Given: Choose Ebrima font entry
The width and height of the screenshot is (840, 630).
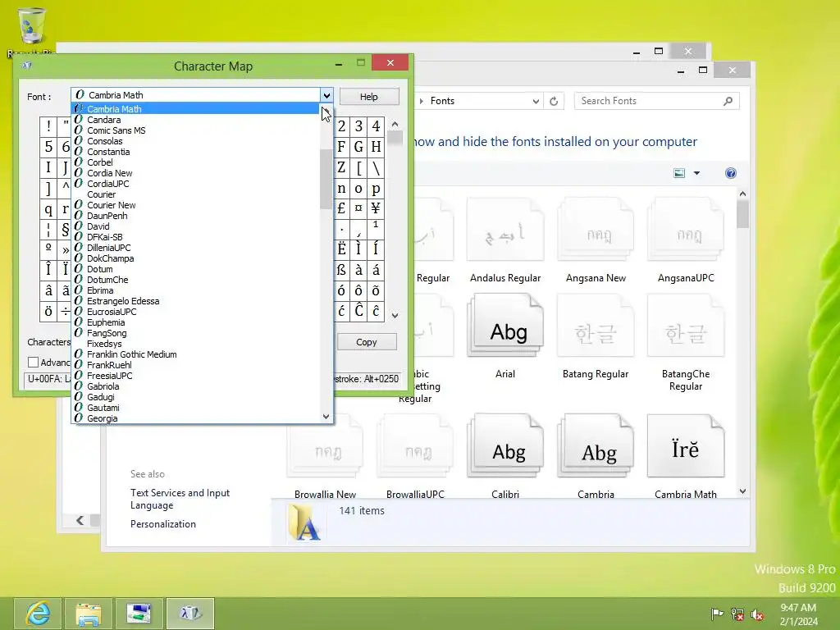Looking at the screenshot, I should [196, 290].
